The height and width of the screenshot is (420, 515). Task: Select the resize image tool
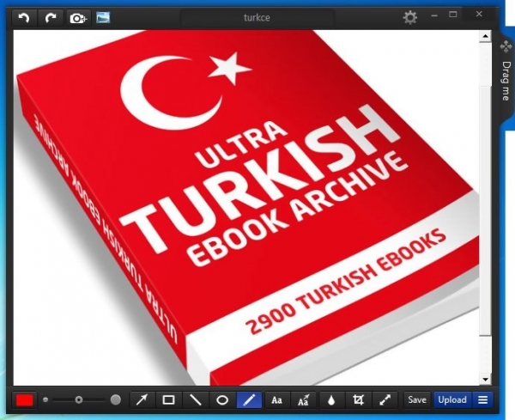click(385, 400)
